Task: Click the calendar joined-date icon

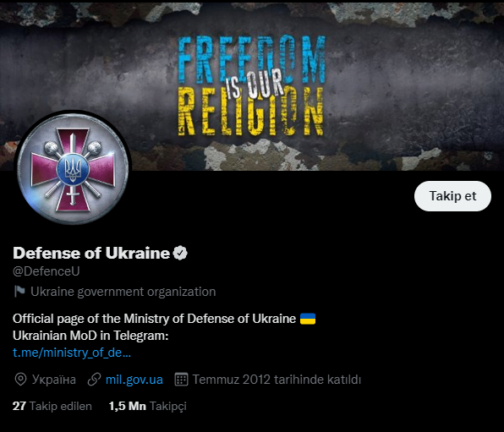Action: click(x=181, y=380)
